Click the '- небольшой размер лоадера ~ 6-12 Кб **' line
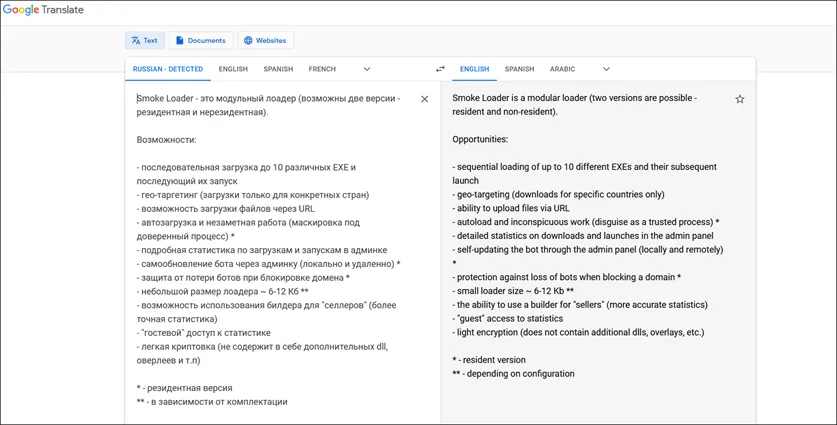The width and height of the screenshot is (837, 425). [223, 292]
